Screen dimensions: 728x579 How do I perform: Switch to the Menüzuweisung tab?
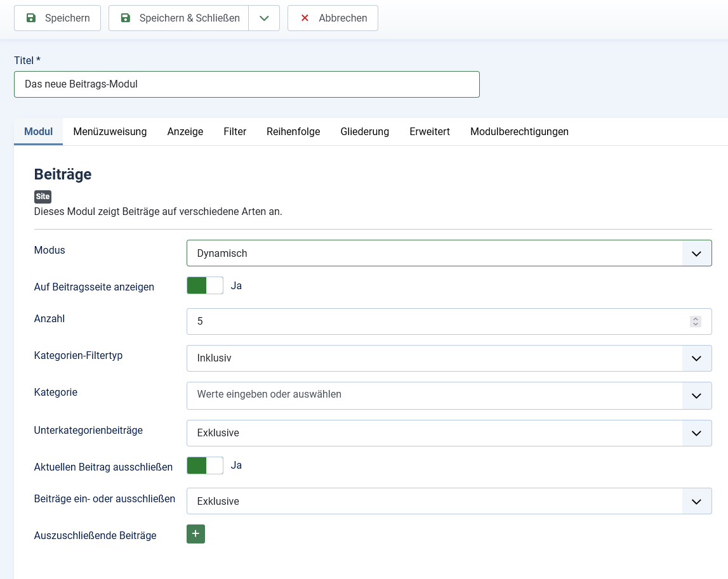point(110,132)
